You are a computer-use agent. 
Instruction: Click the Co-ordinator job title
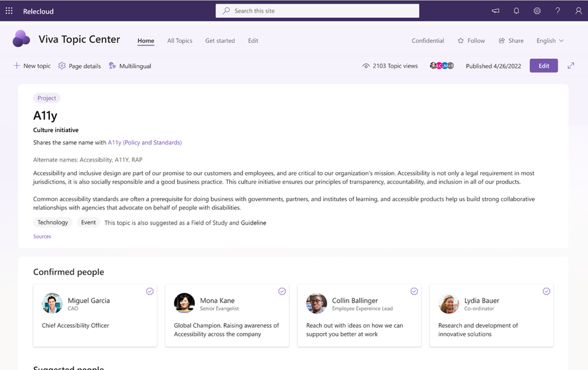[479, 308]
